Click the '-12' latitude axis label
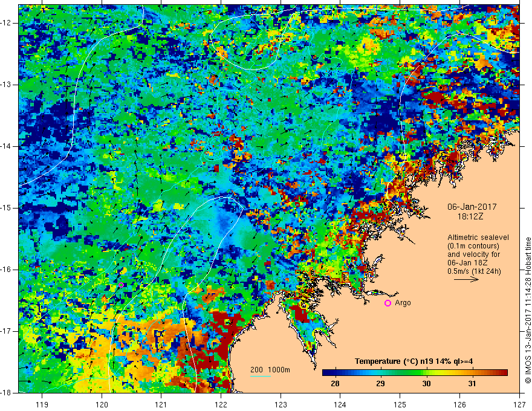This screenshot has width=532, height=411. click(7, 23)
